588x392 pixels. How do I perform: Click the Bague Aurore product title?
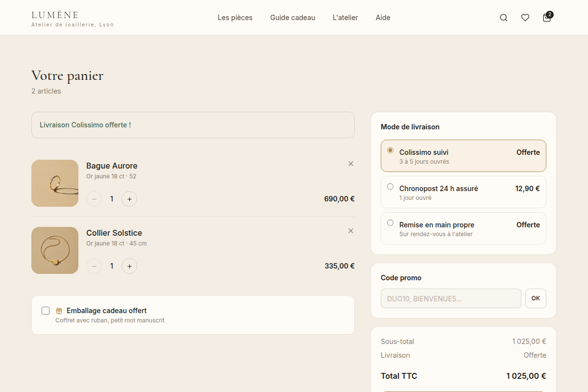click(x=112, y=166)
